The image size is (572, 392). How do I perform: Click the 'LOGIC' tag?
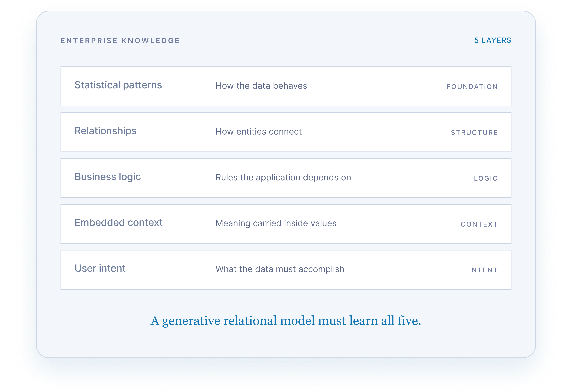pos(486,178)
